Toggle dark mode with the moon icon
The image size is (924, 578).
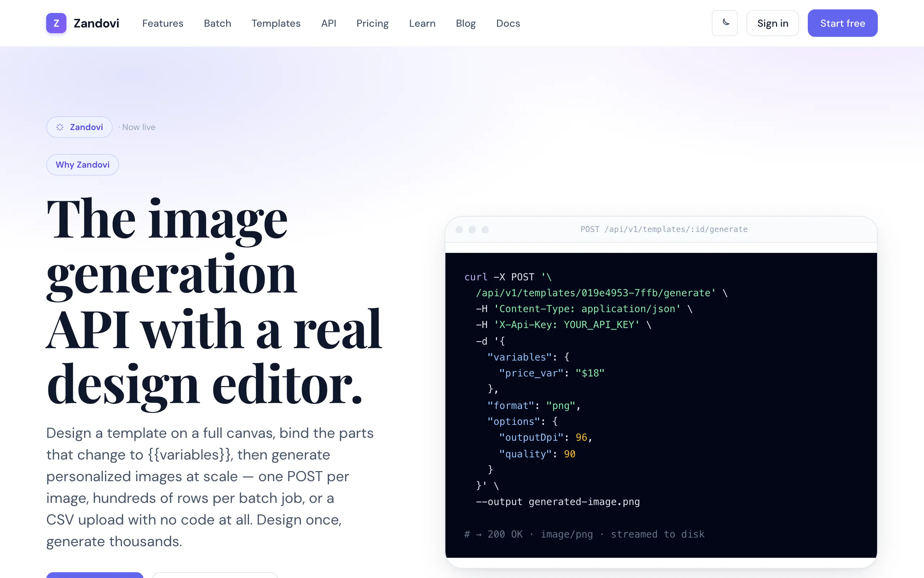(x=724, y=23)
